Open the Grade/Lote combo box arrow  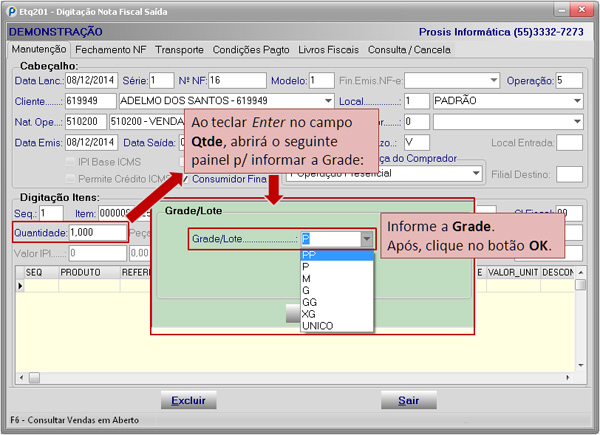pyautogui.click(x=367, y=239)
